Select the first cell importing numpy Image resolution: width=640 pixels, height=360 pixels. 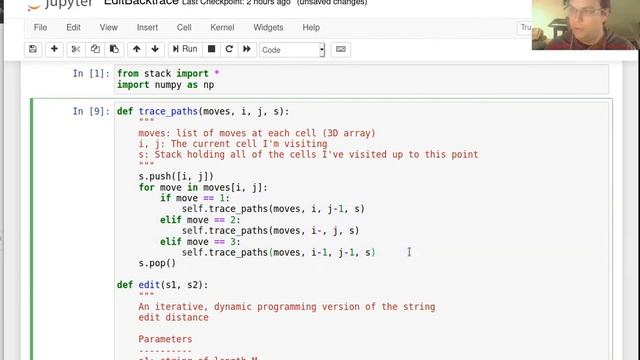tap(362, 79)
